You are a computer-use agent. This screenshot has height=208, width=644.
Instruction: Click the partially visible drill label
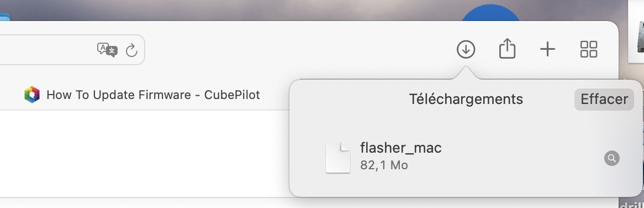631,204
